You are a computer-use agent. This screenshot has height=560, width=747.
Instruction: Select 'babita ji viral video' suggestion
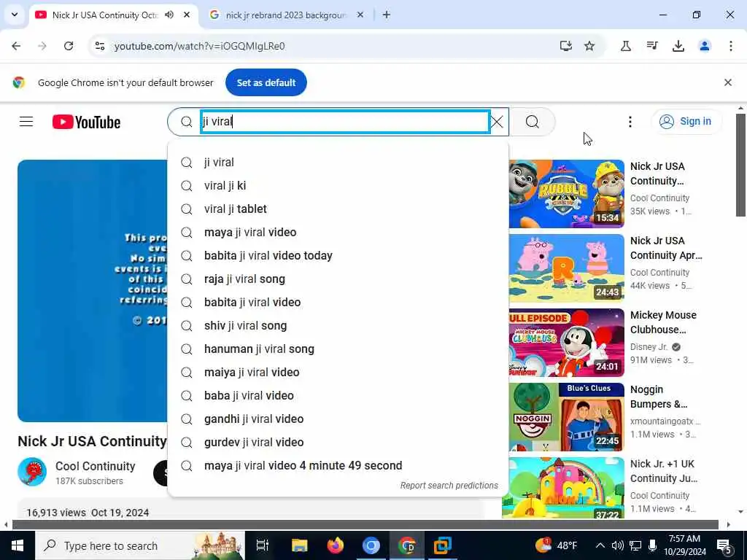(338, 303)
